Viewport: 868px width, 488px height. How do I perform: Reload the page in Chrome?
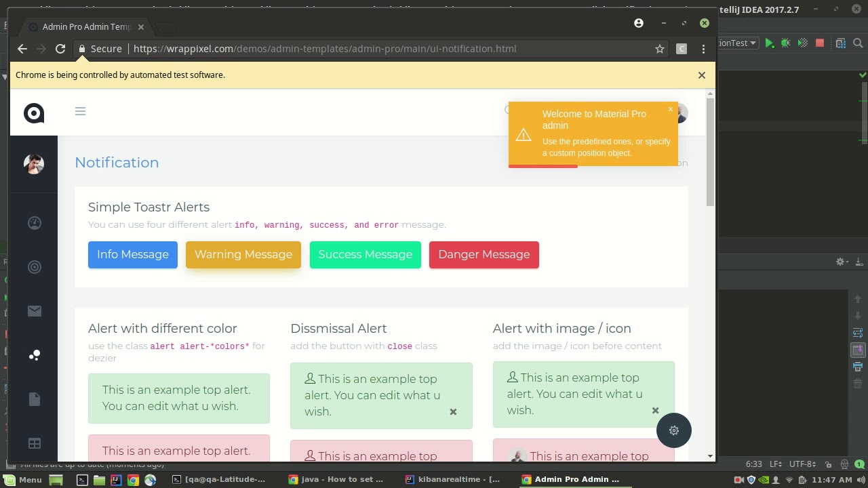tap(60, 49)
